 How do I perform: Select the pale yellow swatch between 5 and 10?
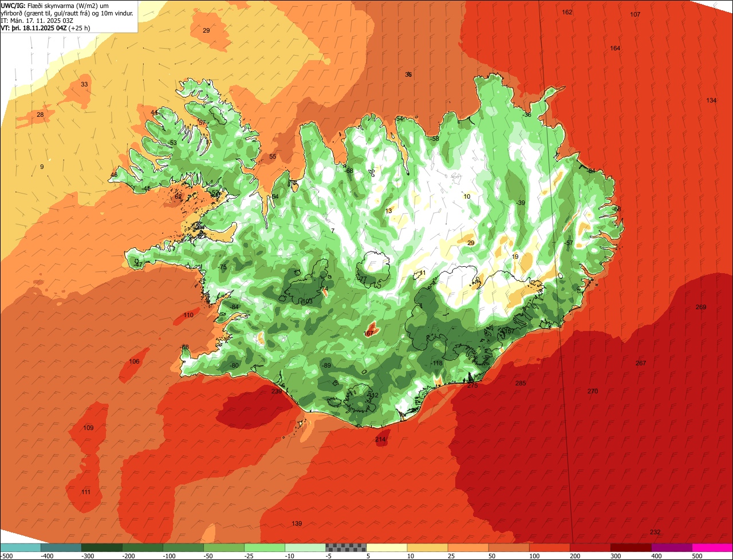point(387,547)
